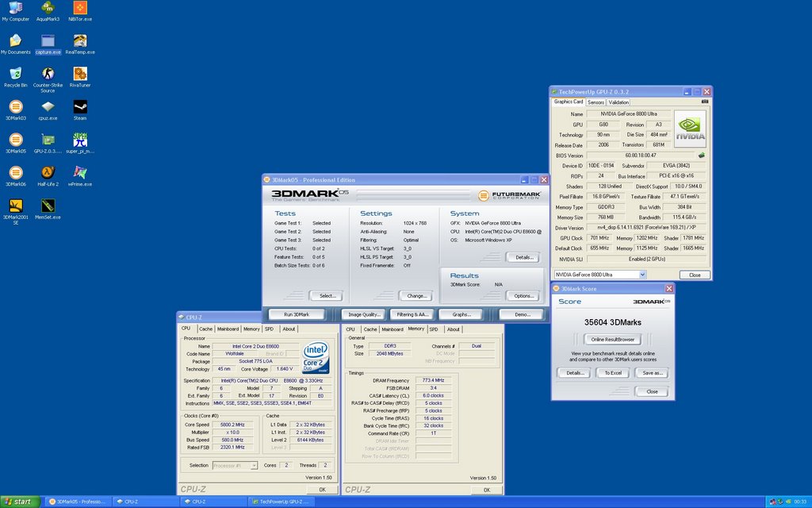Click the Run 3DMark button
Image resolution: width=812 pixels, height=508 pixels.
[297, 314]
